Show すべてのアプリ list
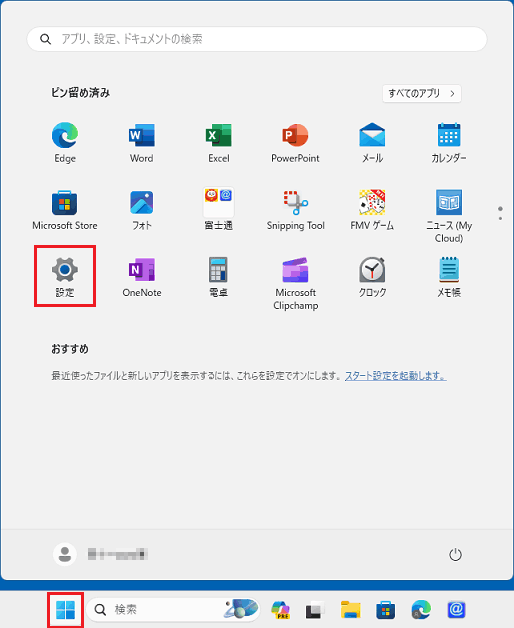Image resolution: width=514 pixels, height=628 pixels. click(421, 93)
